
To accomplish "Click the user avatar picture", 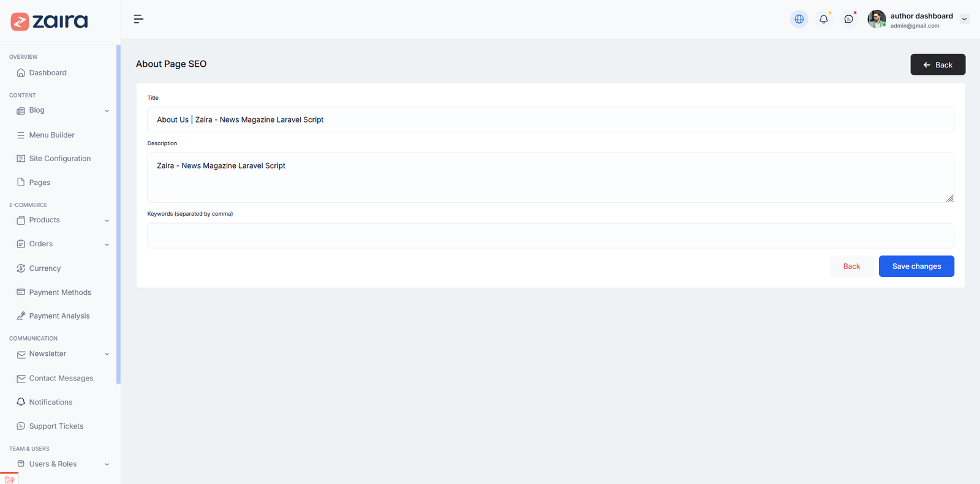I will tap(876, 19).
